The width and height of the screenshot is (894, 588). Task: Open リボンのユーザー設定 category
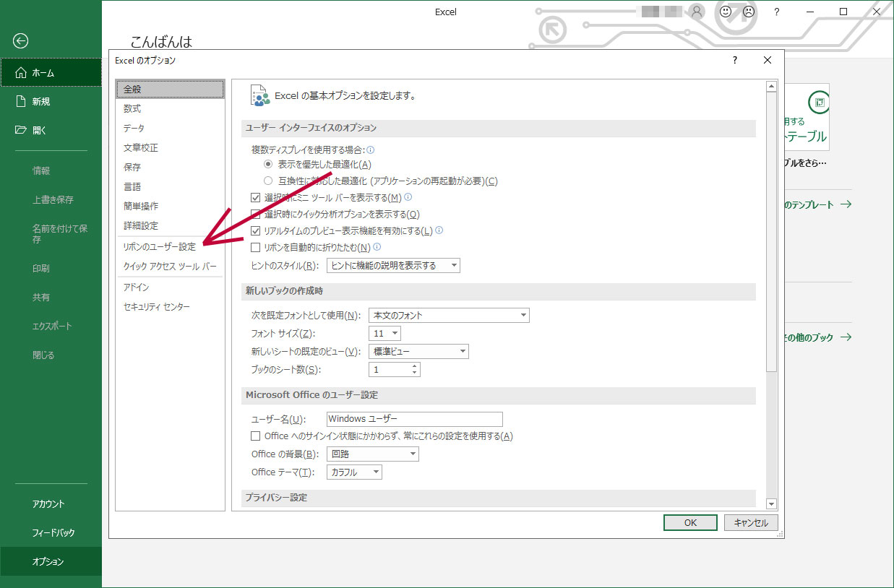(x=170, y=247)
